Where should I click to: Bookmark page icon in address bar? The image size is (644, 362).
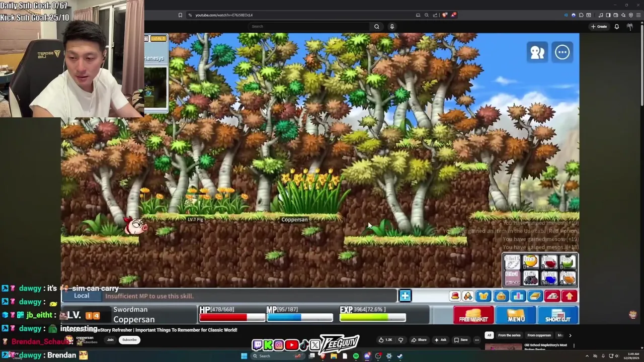[180, 15]
